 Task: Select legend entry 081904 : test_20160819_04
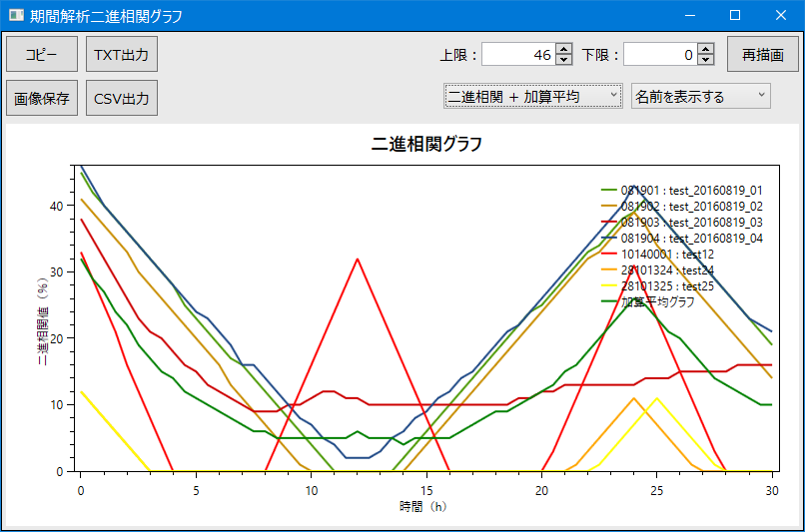682,238
